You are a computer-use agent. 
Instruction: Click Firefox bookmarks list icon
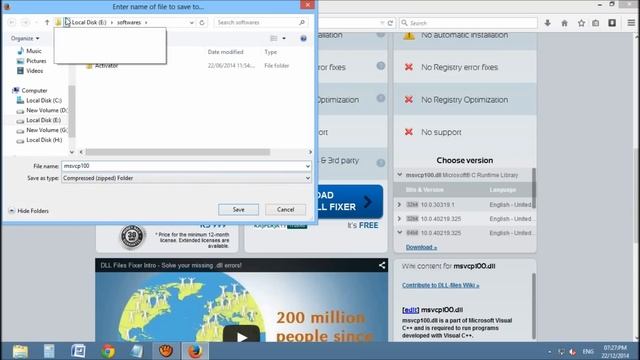[596, 23]
